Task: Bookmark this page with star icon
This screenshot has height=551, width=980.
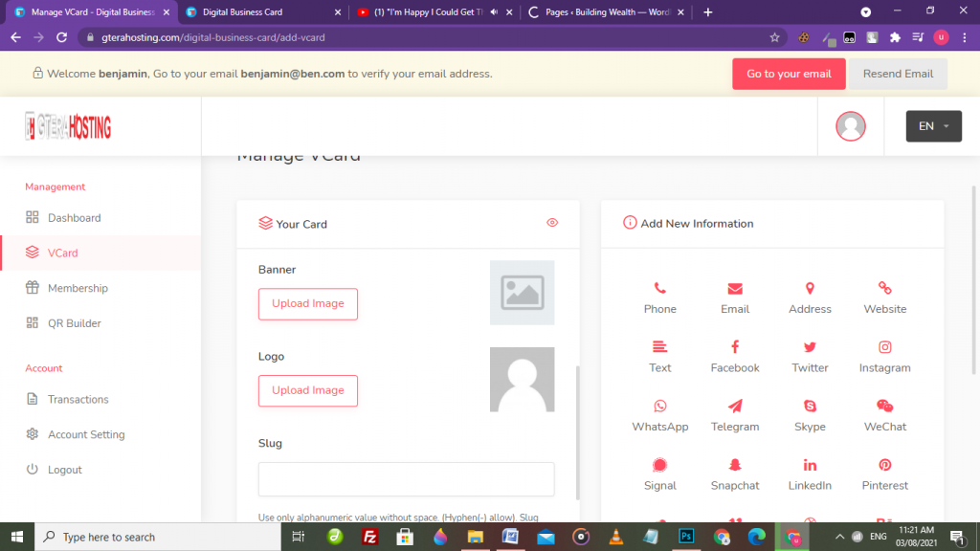Action: pyautogui.click(x=774, y=37)
